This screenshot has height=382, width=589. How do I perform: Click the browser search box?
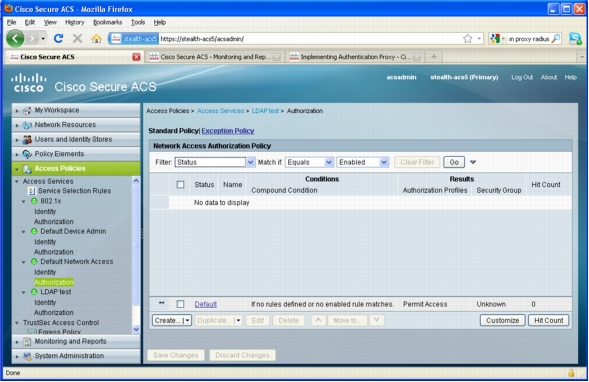pos(528,38)
